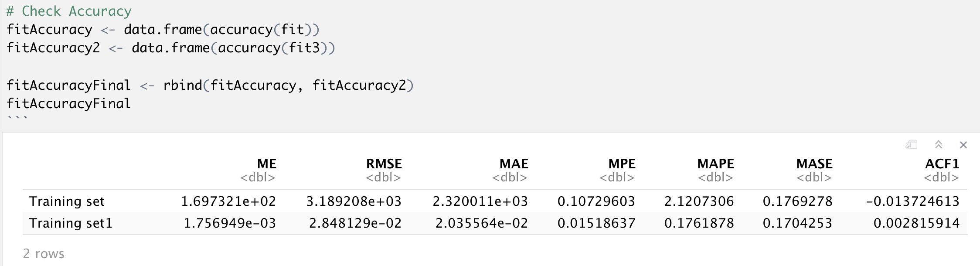
Task: Select the MAPE column header
Action: [x=715, y=164]
